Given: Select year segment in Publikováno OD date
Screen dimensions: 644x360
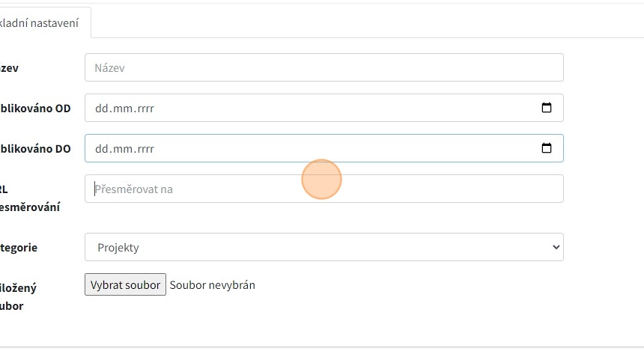Looking at the screenshot, I should (143, 109).
